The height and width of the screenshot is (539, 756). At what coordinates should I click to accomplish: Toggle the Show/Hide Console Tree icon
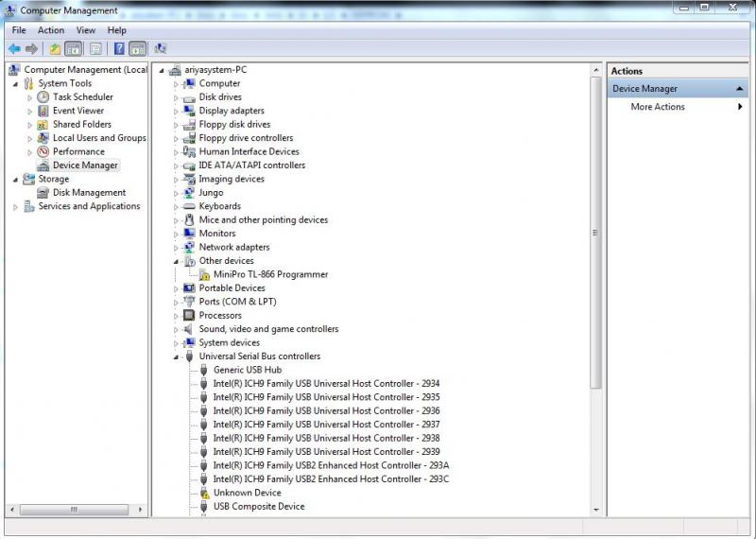coord(74,49)
